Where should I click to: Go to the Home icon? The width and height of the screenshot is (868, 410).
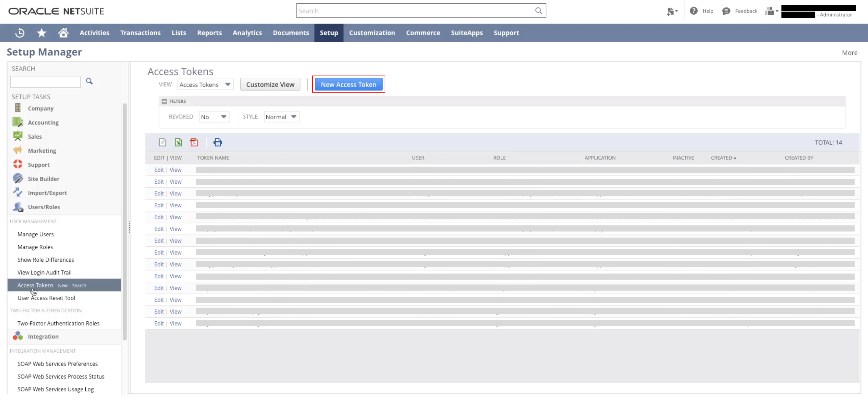click(63, 33)
